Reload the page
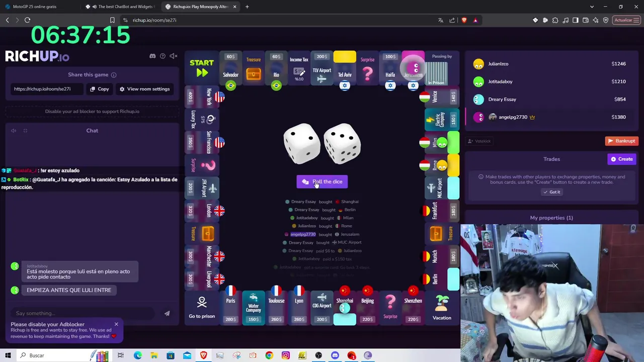 pos(27,20)
